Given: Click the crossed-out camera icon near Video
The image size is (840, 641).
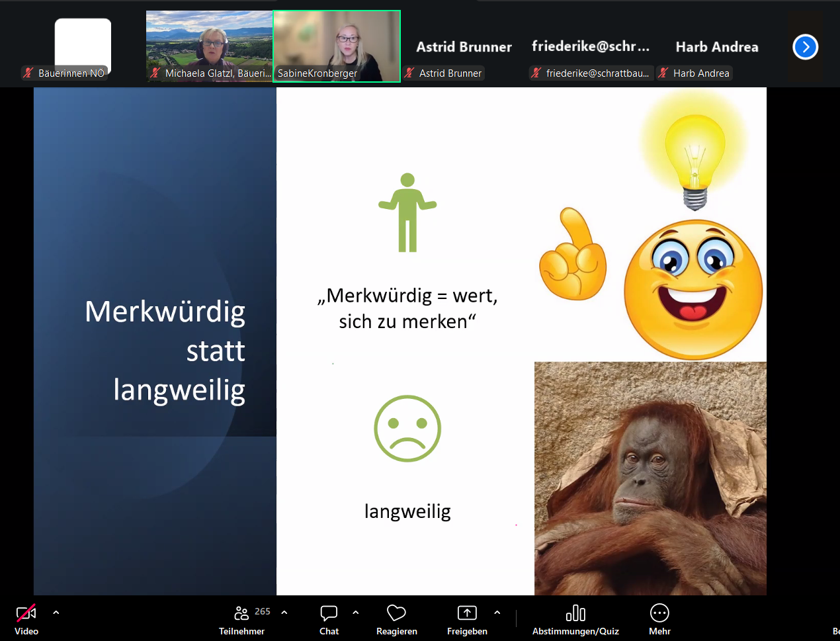Looking at the screenshot, I should coord(26,612).
